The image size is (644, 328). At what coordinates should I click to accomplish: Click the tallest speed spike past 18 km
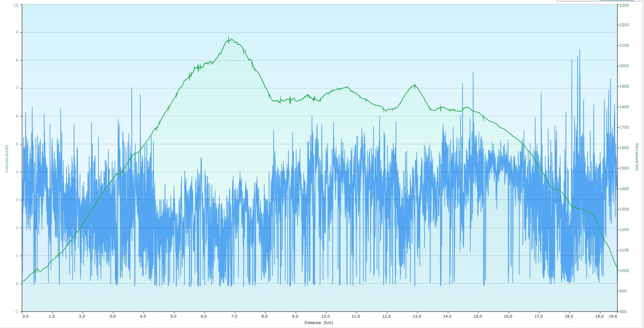579,50
